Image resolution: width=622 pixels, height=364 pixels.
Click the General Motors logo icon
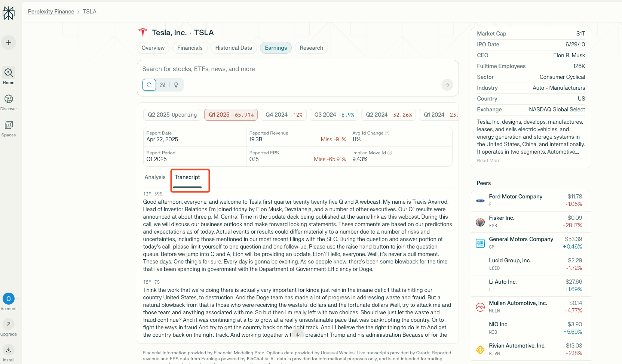click(480, 243)
